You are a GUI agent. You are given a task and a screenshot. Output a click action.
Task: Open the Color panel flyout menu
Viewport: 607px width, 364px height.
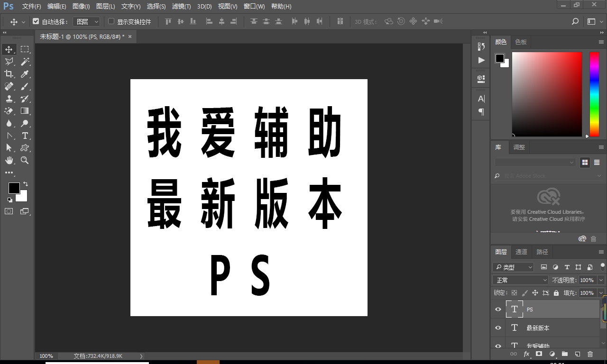(x=601, y=42)
